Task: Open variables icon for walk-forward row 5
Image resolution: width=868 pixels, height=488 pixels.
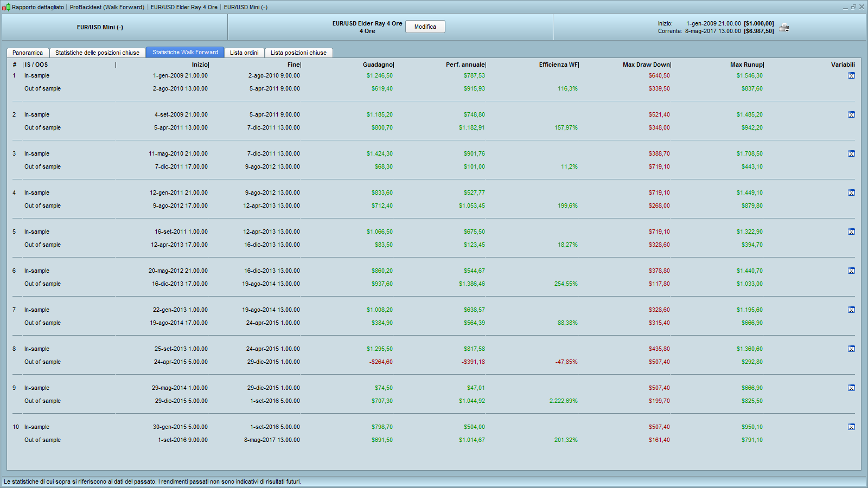Action: click(x=851, y=232)
